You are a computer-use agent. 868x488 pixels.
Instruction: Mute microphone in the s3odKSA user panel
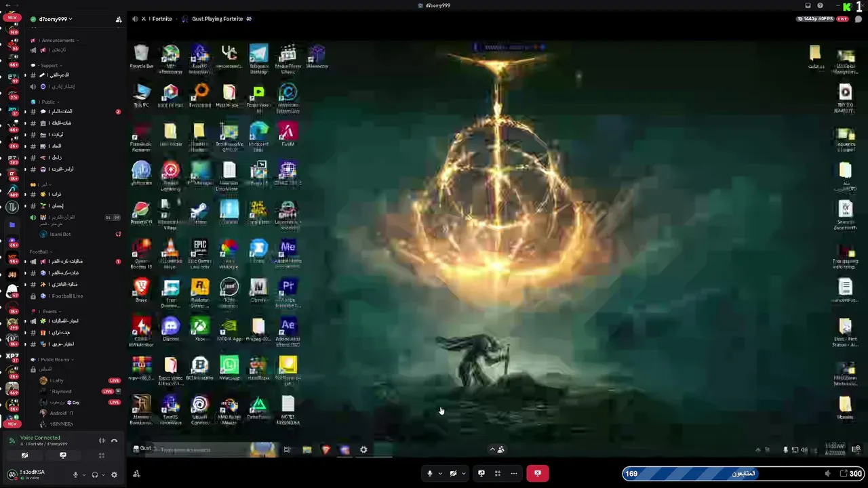point(75,474)
